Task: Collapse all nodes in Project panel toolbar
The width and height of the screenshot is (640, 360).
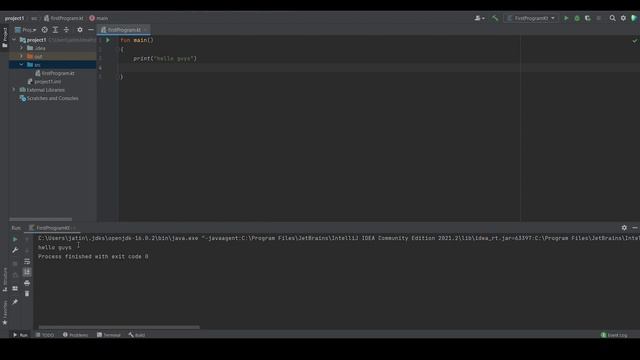Action: (x=66, y=30)
